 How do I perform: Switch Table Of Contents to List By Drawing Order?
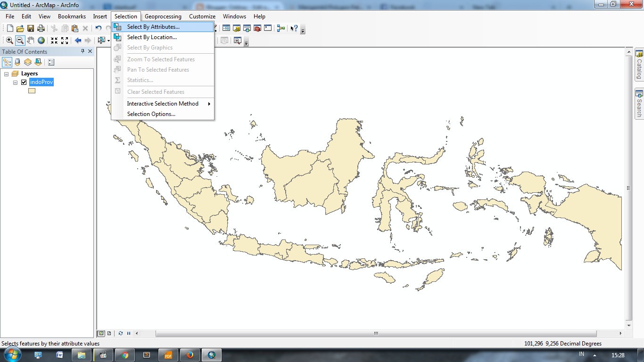(x=7, y=62)
